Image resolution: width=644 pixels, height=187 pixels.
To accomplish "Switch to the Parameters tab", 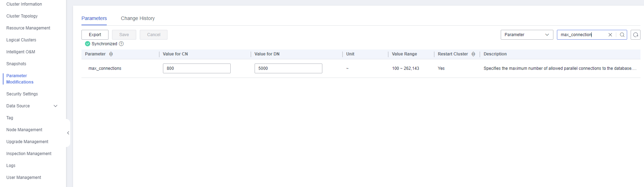I will [94, 18].
